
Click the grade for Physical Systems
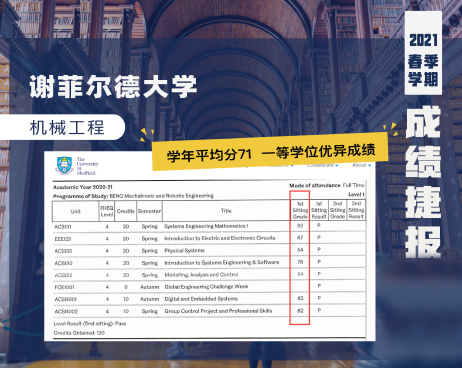pos(300,250)
